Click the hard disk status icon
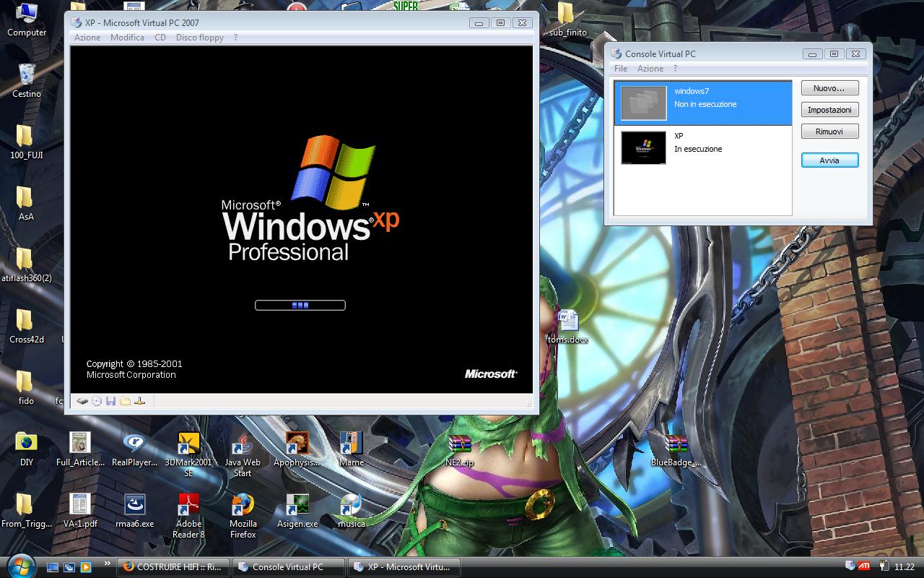The height and width of the screenshot is (578, 924). [82, 401]
